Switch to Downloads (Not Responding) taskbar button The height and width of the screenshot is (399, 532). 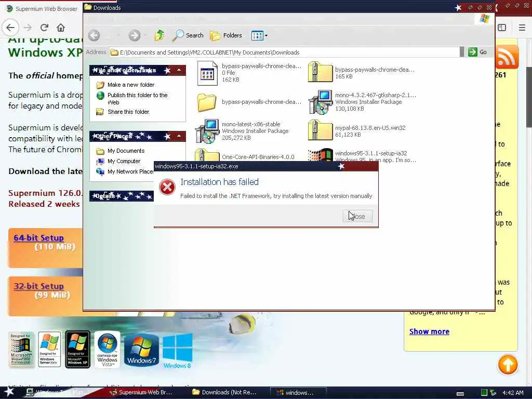tap(224, 393)
